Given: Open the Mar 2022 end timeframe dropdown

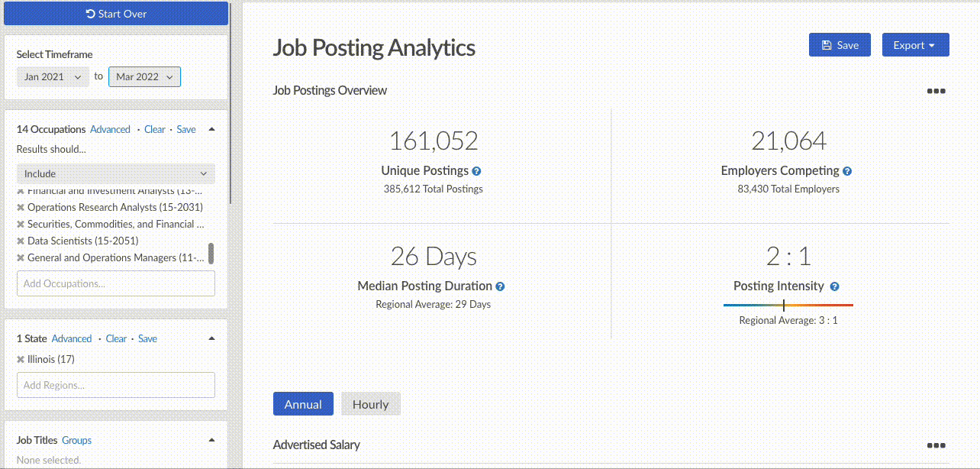Looking at the screenshot, I should (144, 76).
